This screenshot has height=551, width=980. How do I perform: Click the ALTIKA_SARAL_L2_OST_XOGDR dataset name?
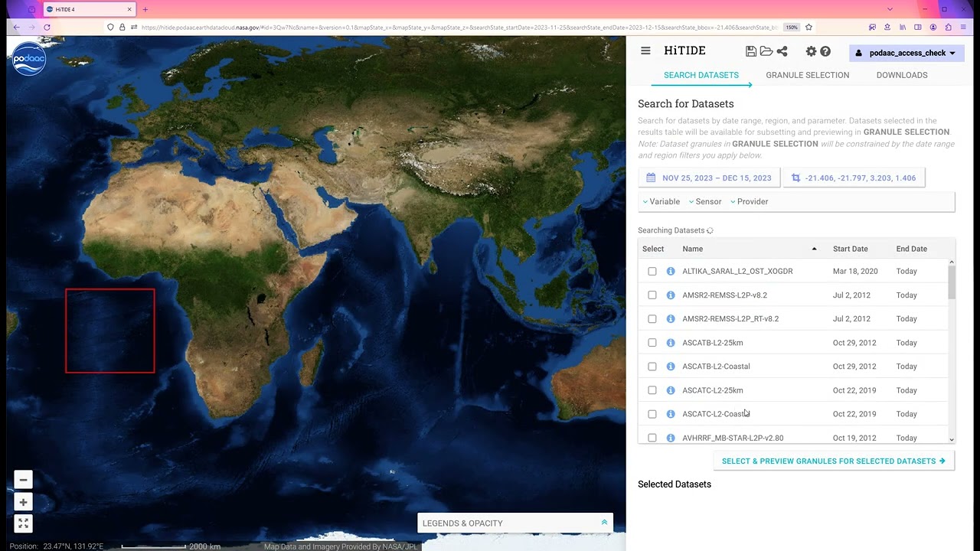coord(737,271)
